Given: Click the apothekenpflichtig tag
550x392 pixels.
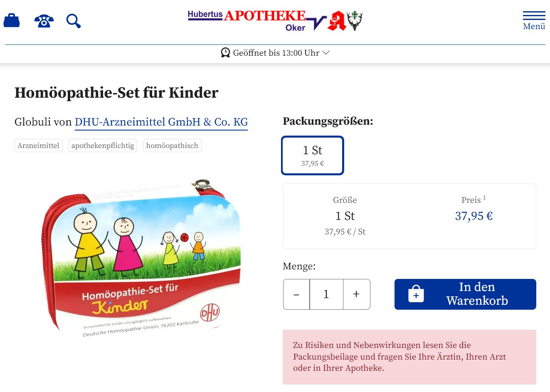Looking at the screenshot, I should coord(103,145).
